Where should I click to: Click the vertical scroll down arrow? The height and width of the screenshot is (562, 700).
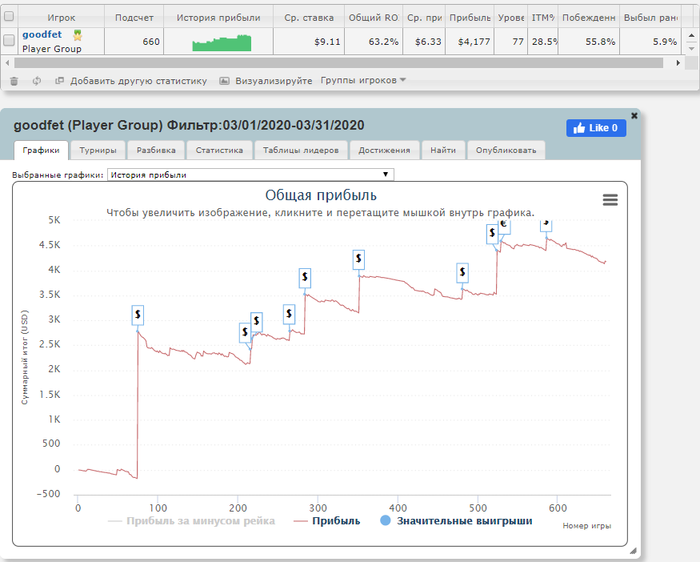pyautogui.click(x=692, y=49)
